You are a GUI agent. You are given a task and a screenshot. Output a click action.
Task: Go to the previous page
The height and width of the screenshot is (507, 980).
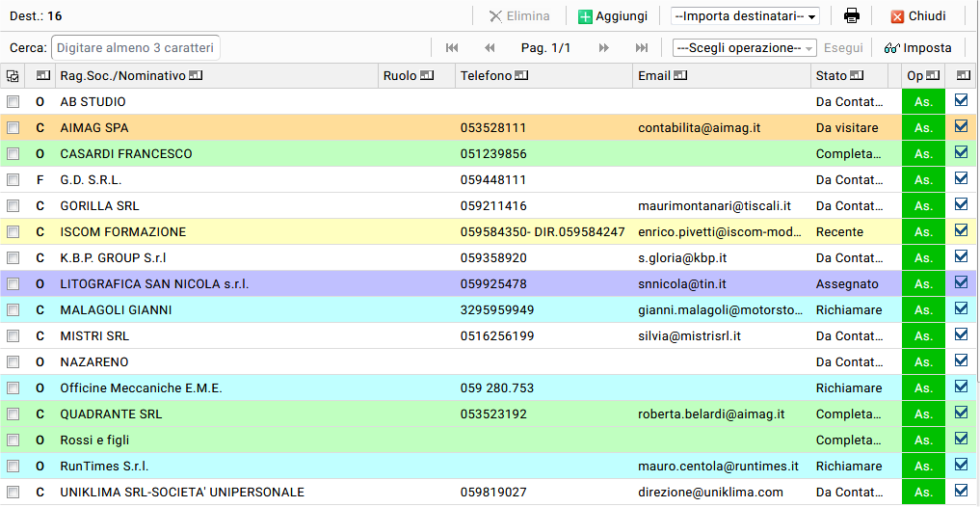(490, 48)
